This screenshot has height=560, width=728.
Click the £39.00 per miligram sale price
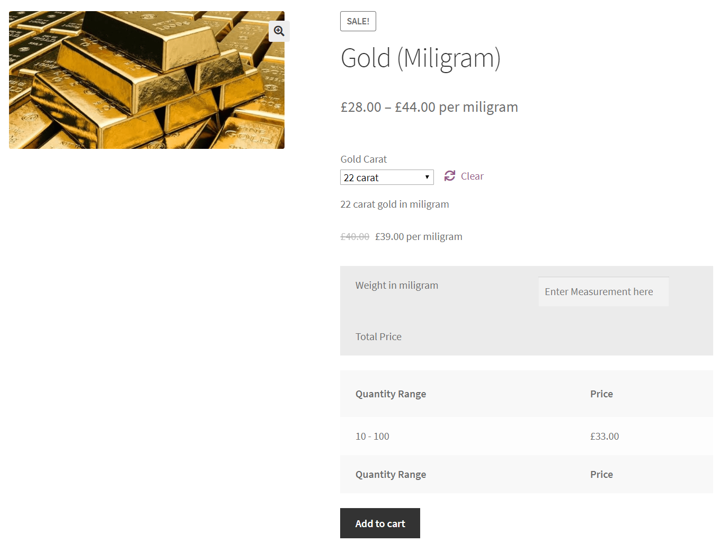pos(419,237)
